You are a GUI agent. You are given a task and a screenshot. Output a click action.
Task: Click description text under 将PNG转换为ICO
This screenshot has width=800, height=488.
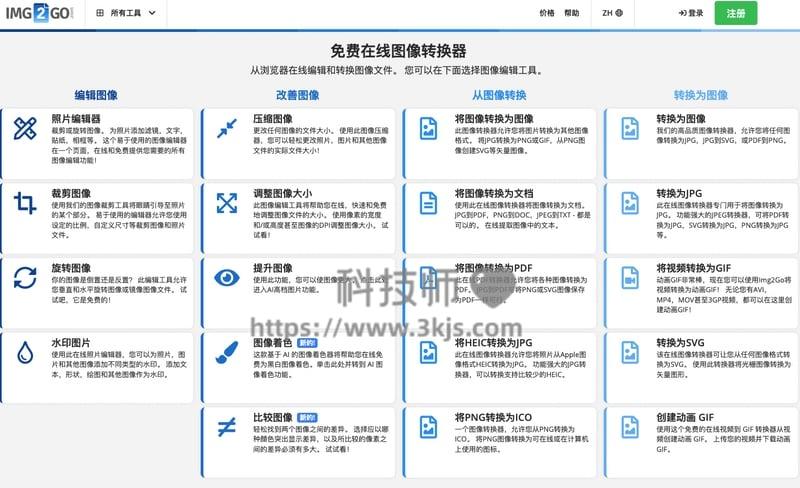coord(521,439)
